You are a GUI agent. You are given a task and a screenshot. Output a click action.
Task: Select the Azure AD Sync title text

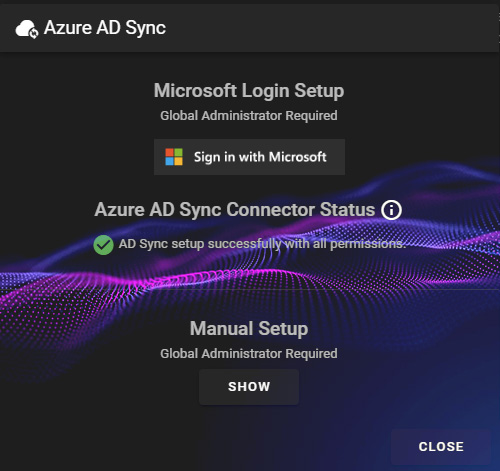click(x=105, y=28)
